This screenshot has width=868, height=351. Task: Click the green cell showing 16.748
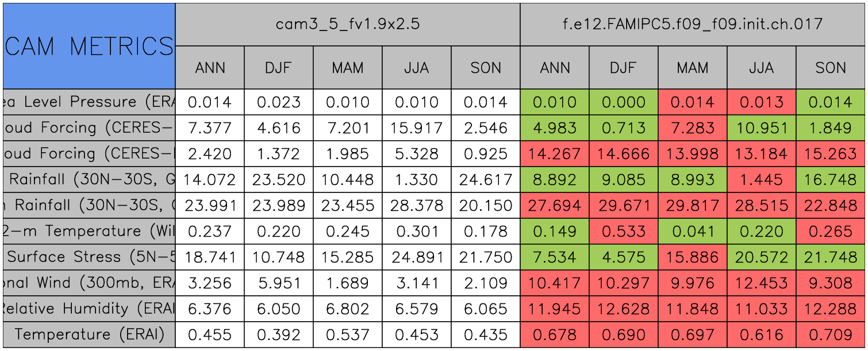831,180
